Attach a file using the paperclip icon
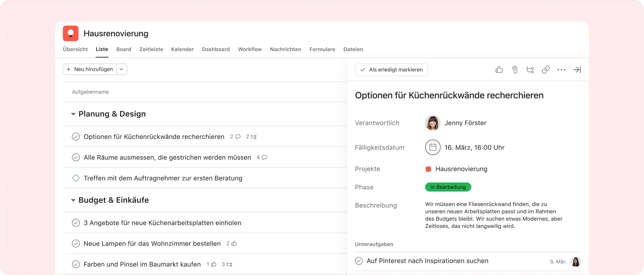This screenshot has width=644, height=275. pyautogui.click(x=515, y=70)
